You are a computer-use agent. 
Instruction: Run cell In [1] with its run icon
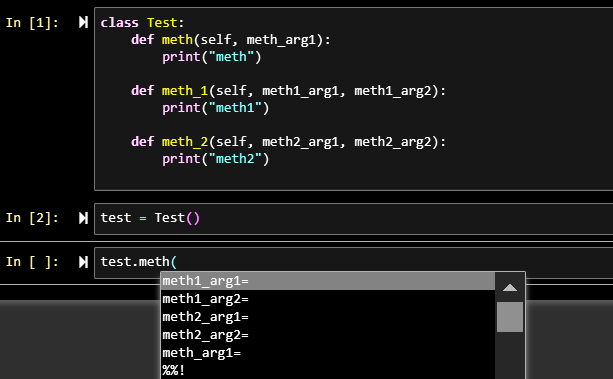[83, 22]
